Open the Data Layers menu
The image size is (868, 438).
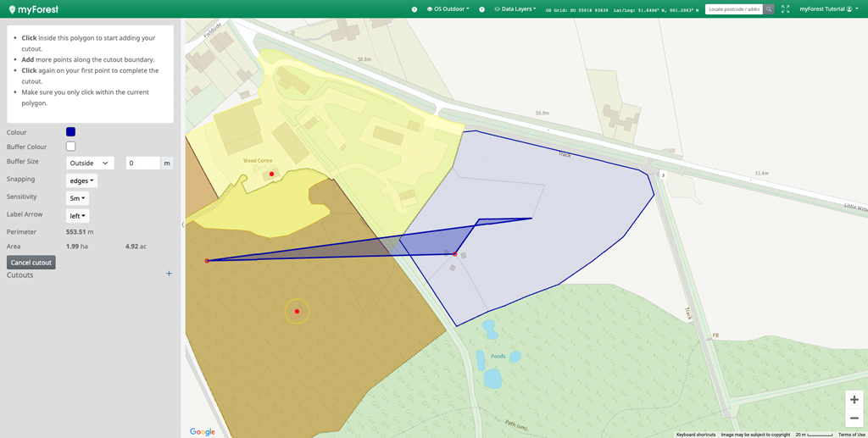pos(515,9)
